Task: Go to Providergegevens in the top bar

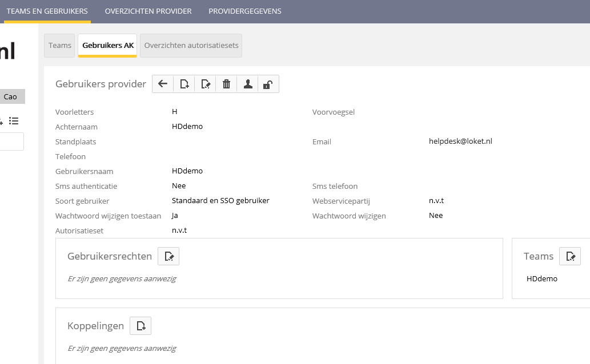Action: [244, 11]
